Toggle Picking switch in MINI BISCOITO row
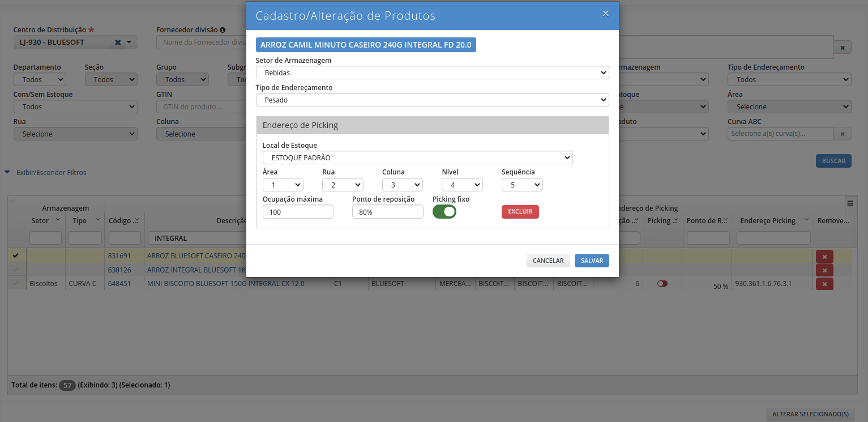The height and width of the screenshot is (422, 868). click(662, 284)
